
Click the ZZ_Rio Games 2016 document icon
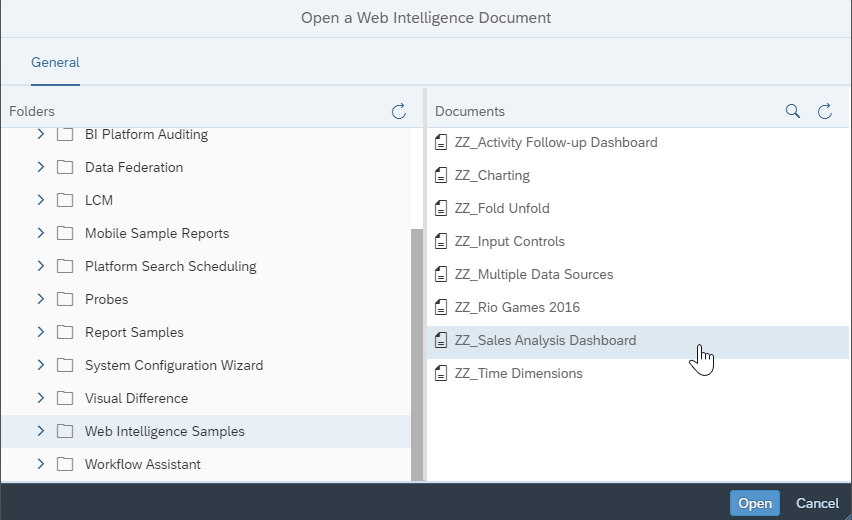(441, 308)
